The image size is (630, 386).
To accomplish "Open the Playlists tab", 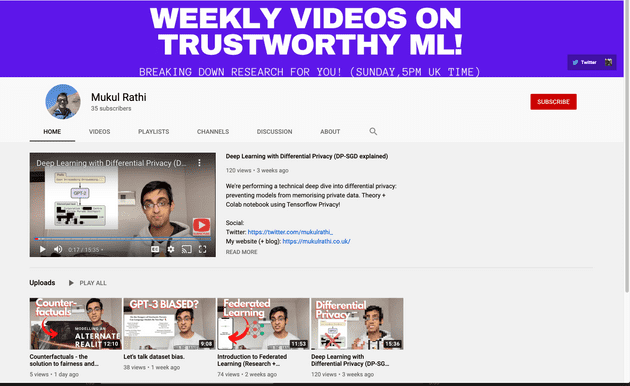I will click(153, 132).
